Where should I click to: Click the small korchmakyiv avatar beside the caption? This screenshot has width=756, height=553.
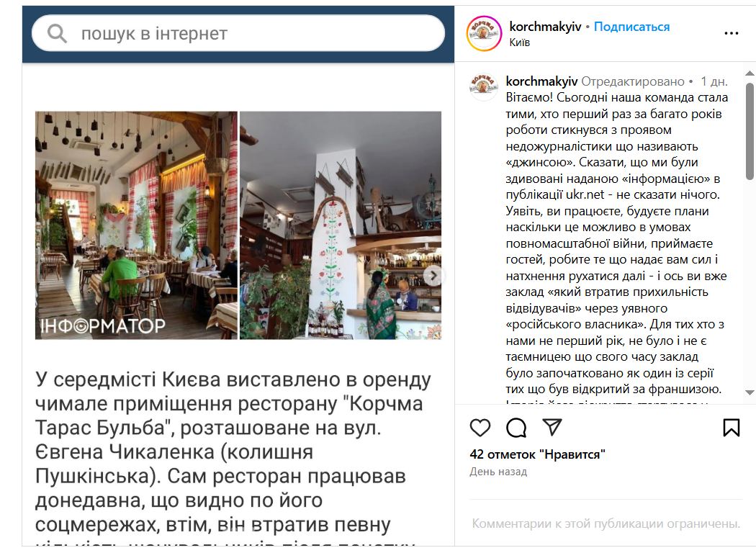[x=484, y=86]
